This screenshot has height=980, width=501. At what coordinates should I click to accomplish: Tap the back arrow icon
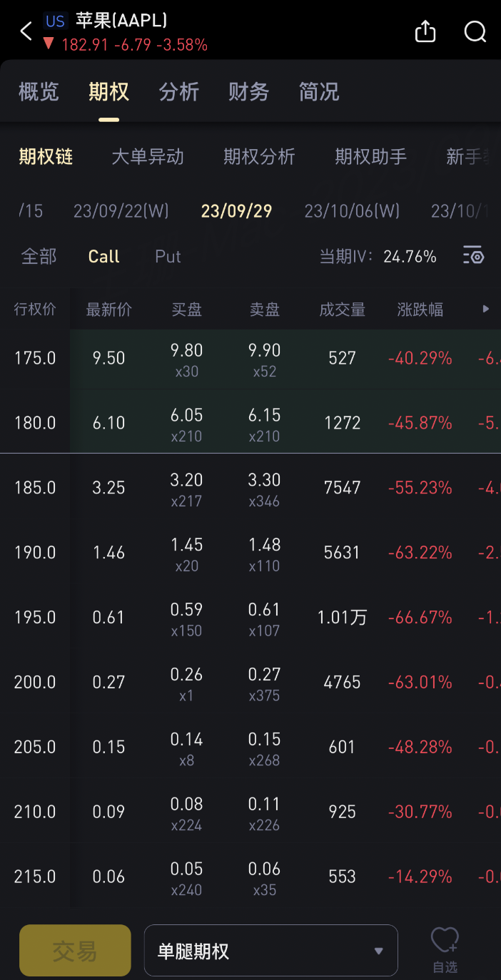[26, 31]
